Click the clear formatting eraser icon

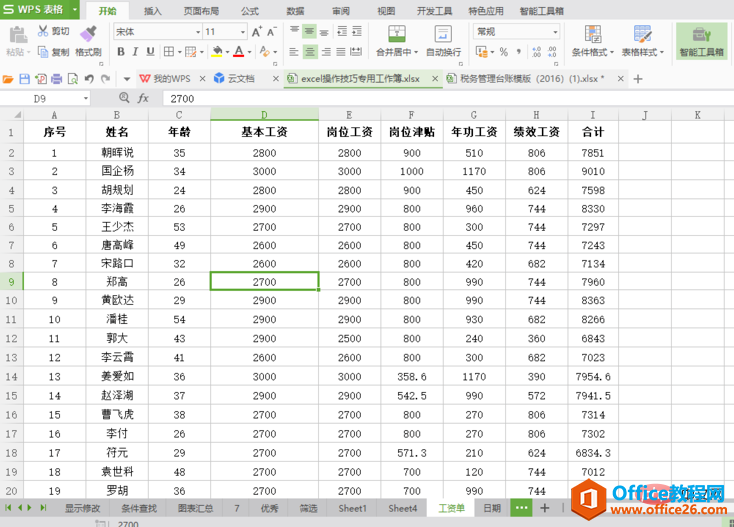coord(264,51)
